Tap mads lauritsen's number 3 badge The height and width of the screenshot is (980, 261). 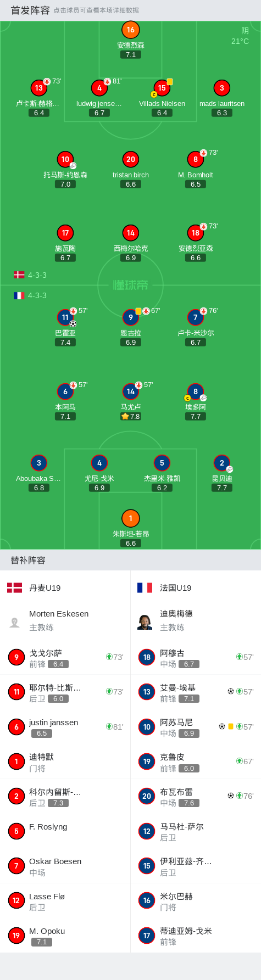pos(222,88)
